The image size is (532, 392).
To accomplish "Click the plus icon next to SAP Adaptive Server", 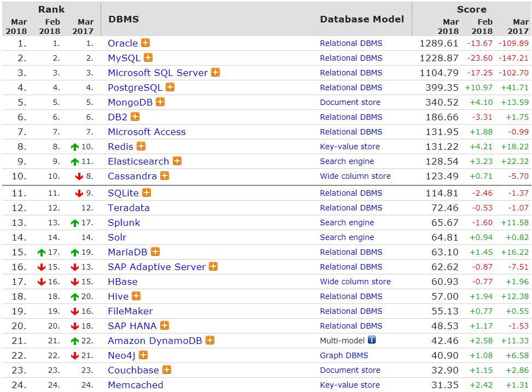I will (213, 266).
